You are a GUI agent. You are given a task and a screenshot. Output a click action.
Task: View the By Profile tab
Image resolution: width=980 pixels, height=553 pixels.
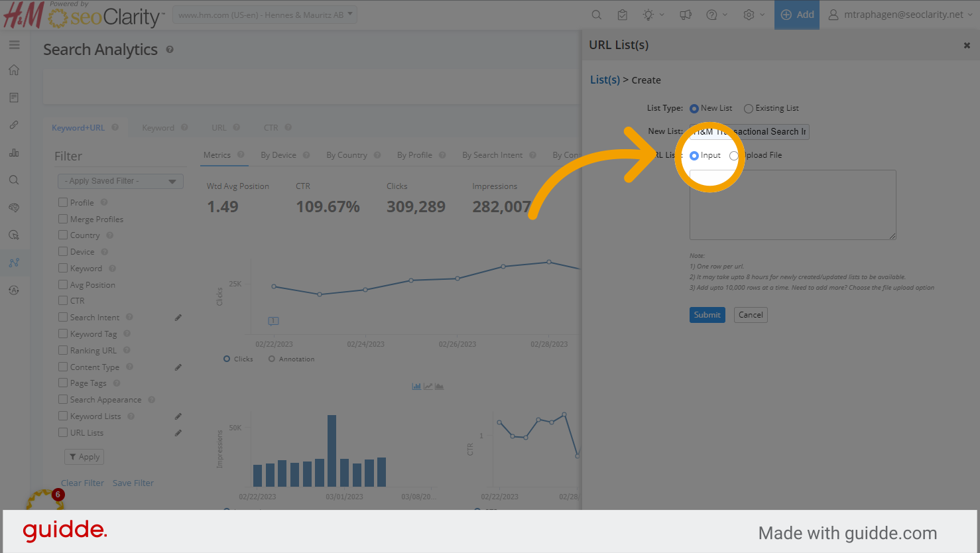[414, 155]
